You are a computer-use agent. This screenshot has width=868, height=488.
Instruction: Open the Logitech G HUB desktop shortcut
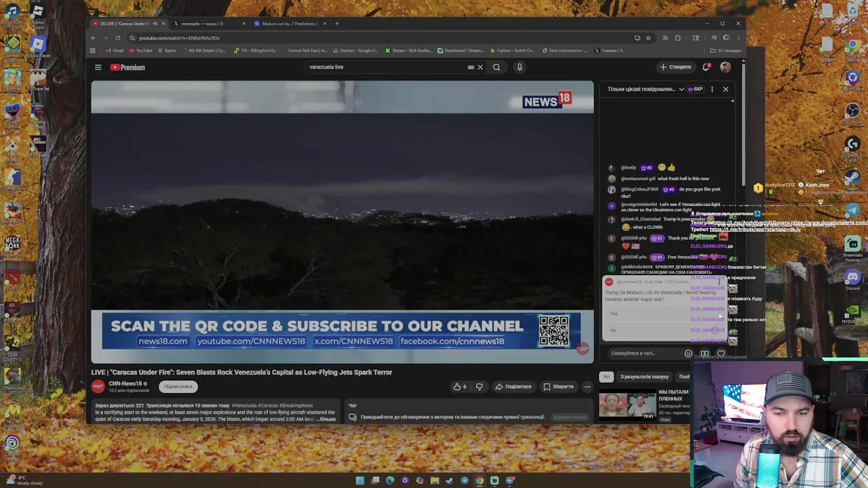[x=852, y=148]
